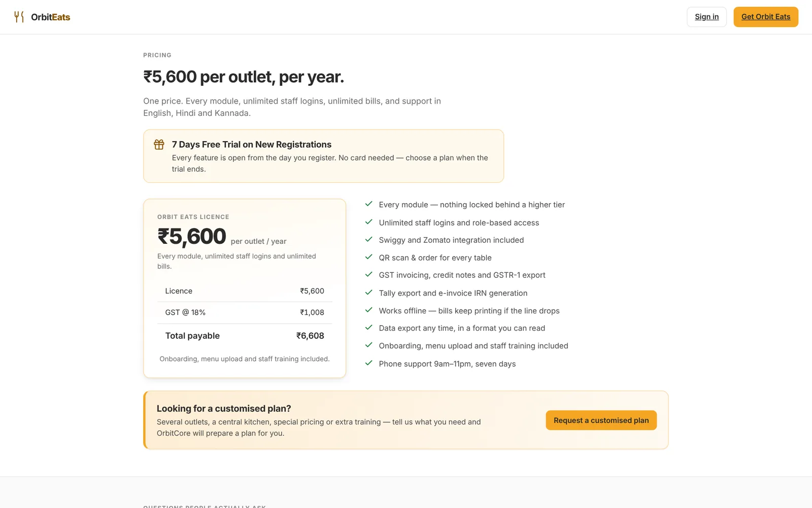Click the Licence ₹5,600 breakdown row
Image resolution: width=812 pixels, height=508 pixels.
[245, 291]
